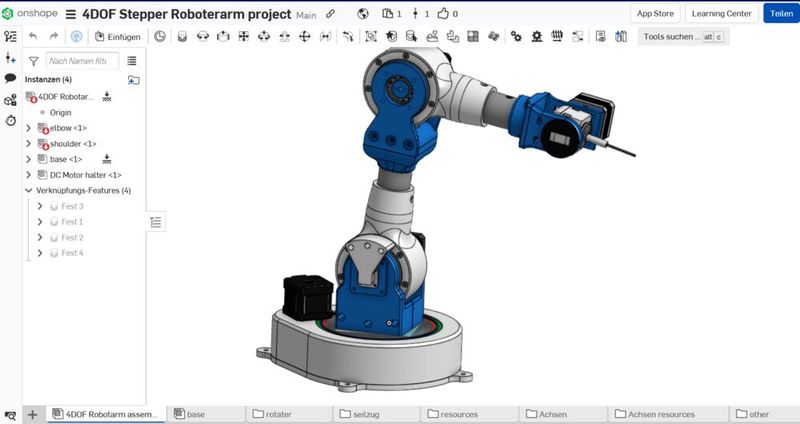Expand the DC Motor halter <1> node
Viewport: 800px width, 424px height.
29,175
